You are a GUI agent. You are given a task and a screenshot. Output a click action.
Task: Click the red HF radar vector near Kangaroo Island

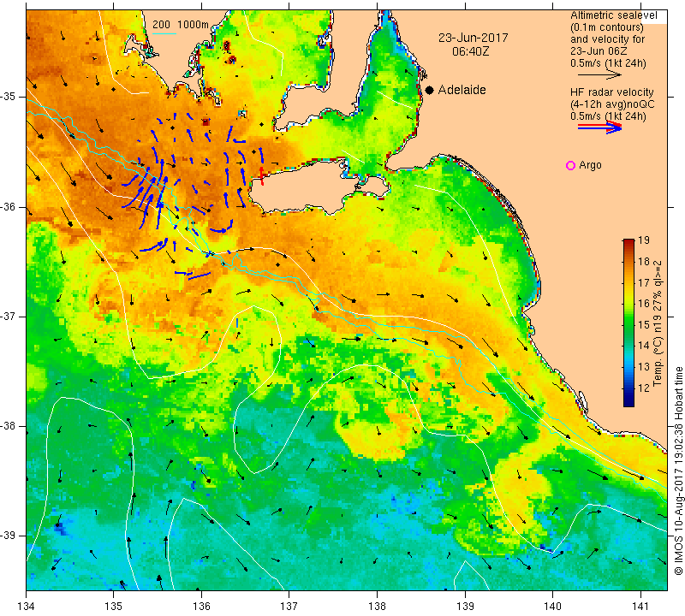click(262, 175)
